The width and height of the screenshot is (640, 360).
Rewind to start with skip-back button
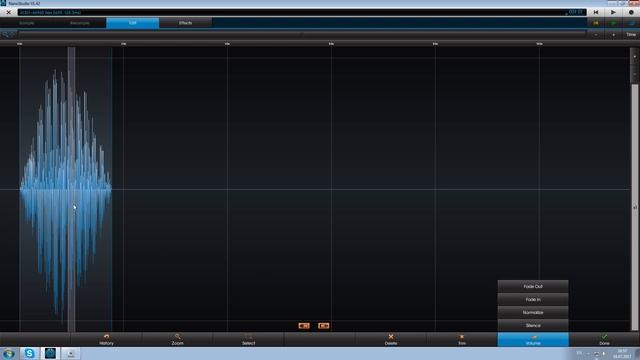point(596,12)
